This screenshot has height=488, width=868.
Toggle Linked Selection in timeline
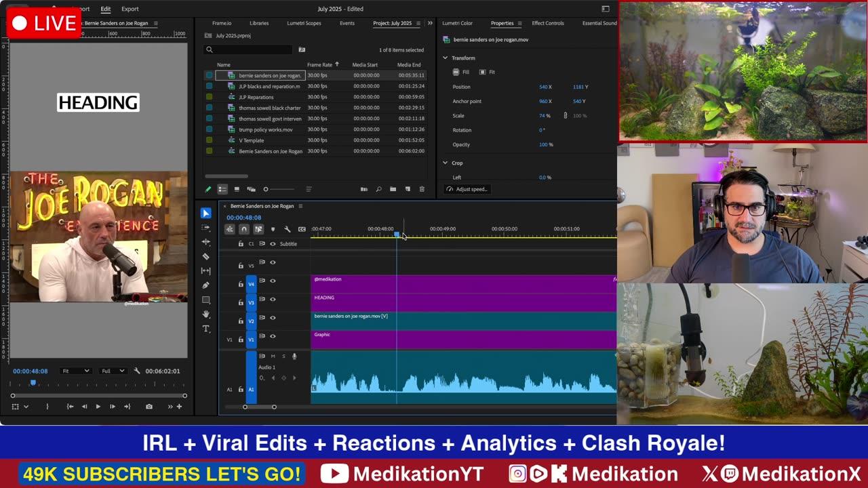pyautogui.click(x=258, y=229)
